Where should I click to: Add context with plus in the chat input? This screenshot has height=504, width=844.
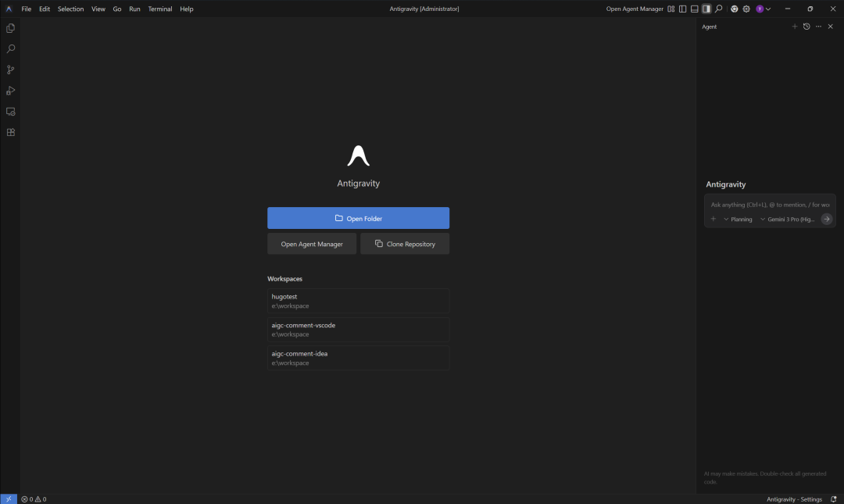pyautogui.click(x=713, y=219)
